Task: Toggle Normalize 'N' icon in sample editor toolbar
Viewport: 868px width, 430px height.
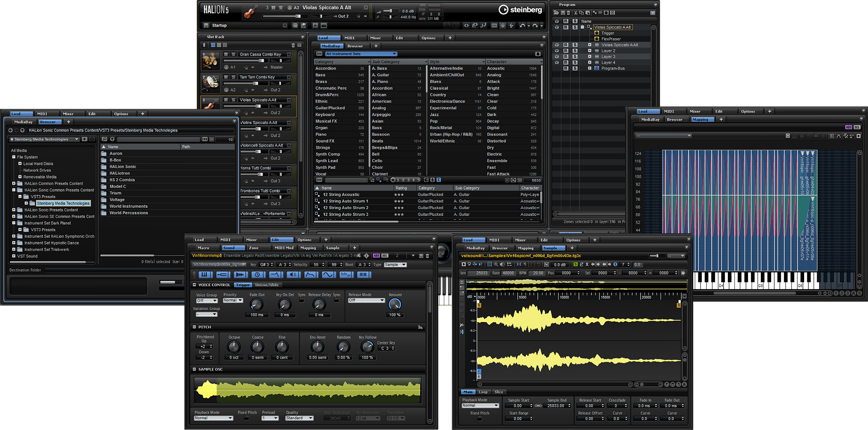Action: (x=546, y=264)
